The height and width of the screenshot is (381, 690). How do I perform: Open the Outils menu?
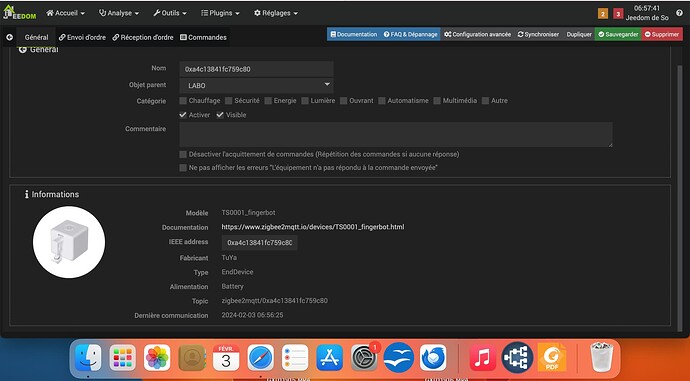(x=170, y=13)
